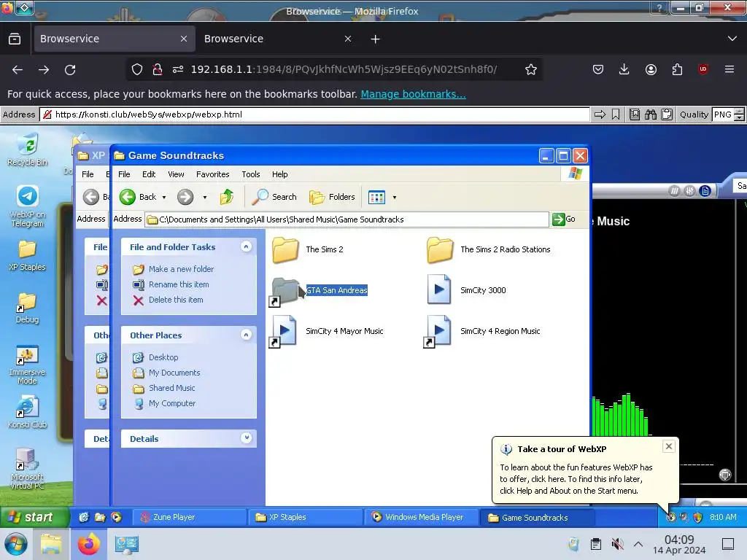Open Konsti Club desktop shortcut
The width and height of the screenshot is (747, 560).
click(27, 413)
